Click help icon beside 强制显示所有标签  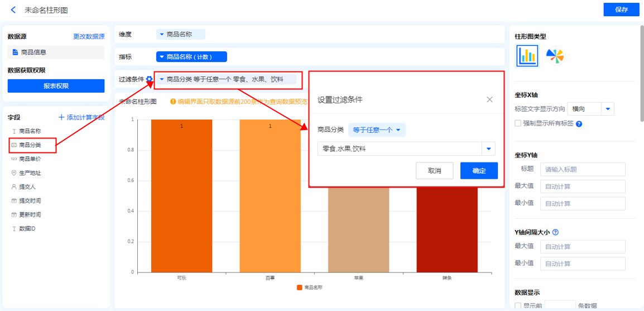pyautogui.click(x=579, y=124)
